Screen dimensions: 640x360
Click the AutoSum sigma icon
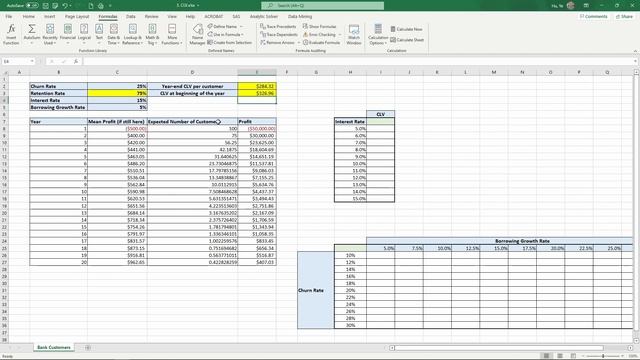click(31, 29)
